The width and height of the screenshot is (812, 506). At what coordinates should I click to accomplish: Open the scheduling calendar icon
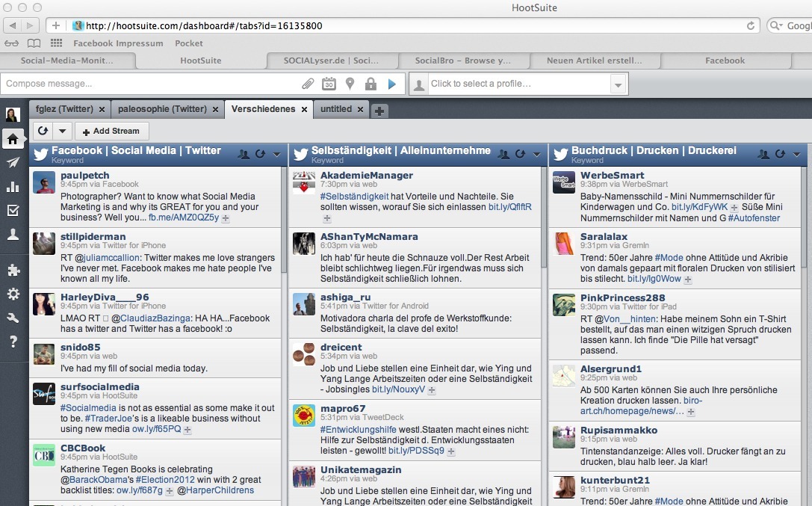tap(329, 84)
